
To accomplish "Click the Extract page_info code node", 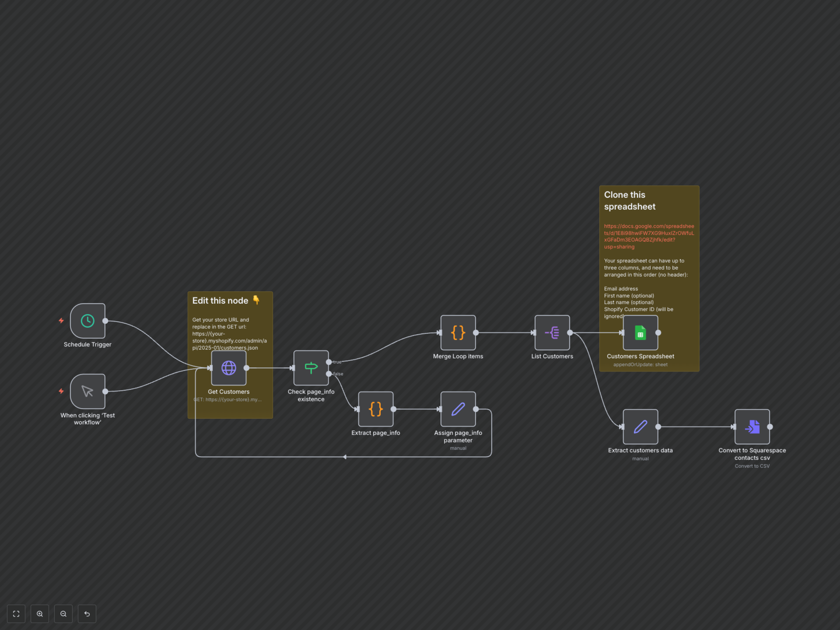I will (x=376, y=409).
